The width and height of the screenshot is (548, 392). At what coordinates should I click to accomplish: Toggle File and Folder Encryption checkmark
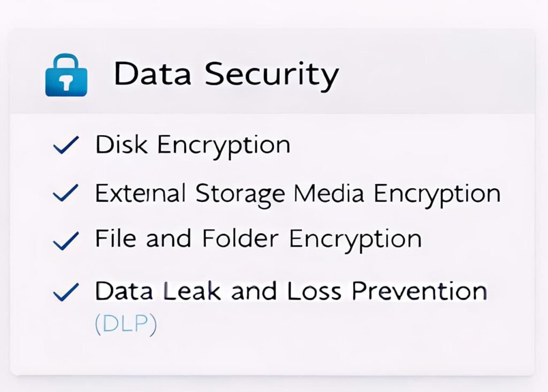click(x=66, y=241)
